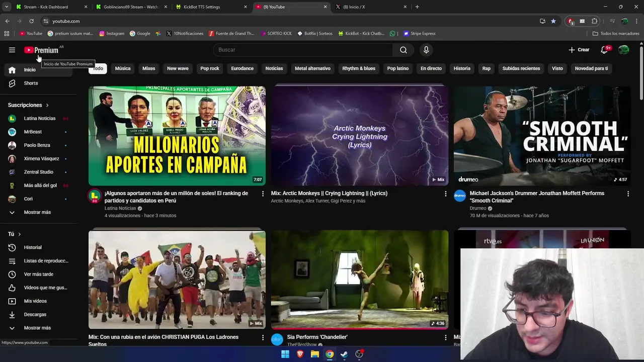Open Drumeo channel avatar
The width and height of the screenshot is (644, 362).
point(460,196)
